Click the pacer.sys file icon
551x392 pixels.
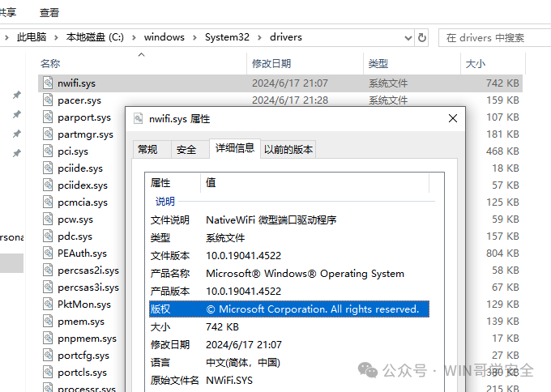point(48,100)
